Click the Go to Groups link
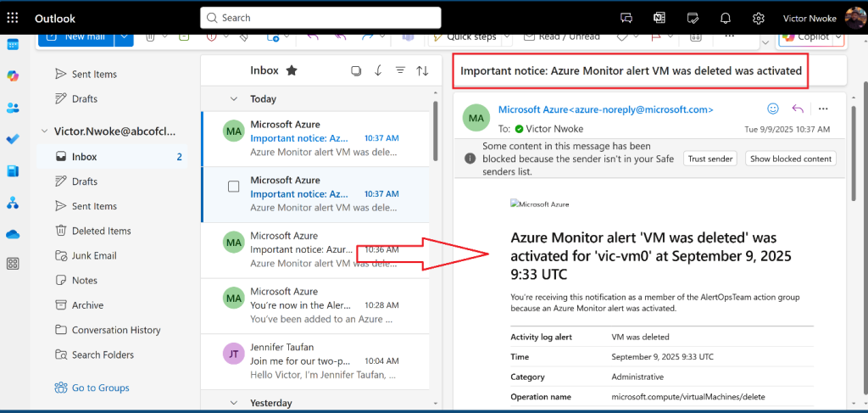Screen dimensions: 868x413 (x=100, y=388)
